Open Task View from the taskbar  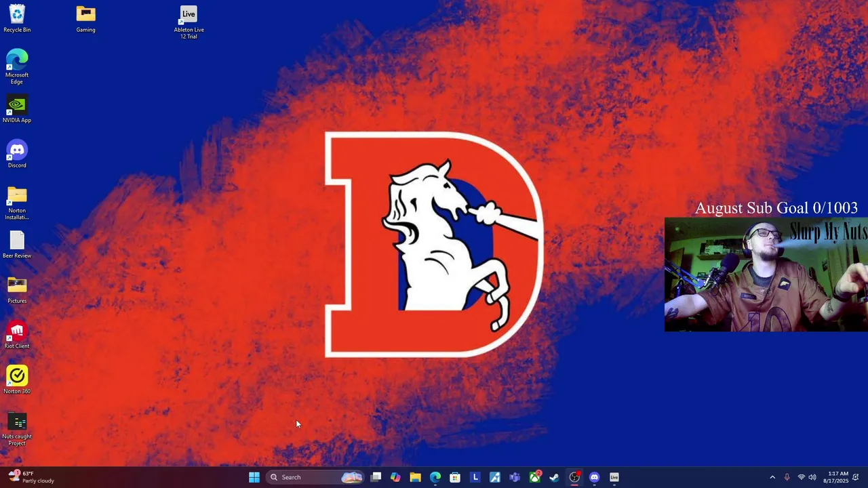pyautogui.click(x=376, y=477)
